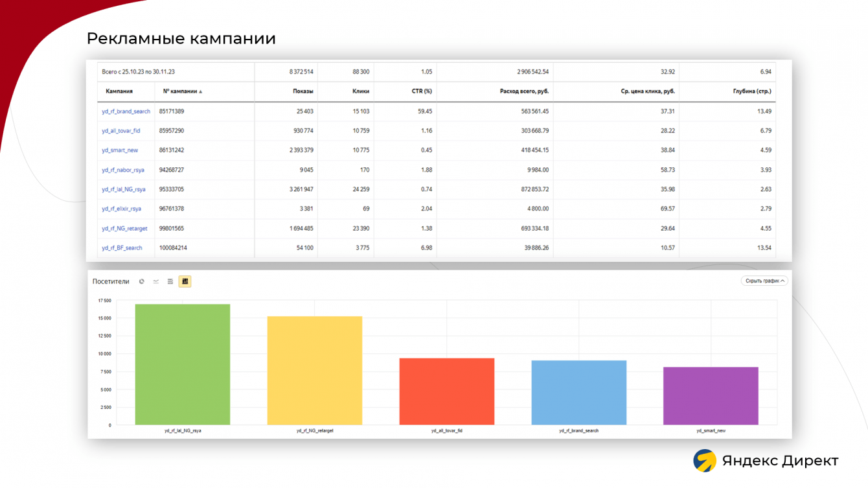Click the clicks value 24 259

[361, 189]
